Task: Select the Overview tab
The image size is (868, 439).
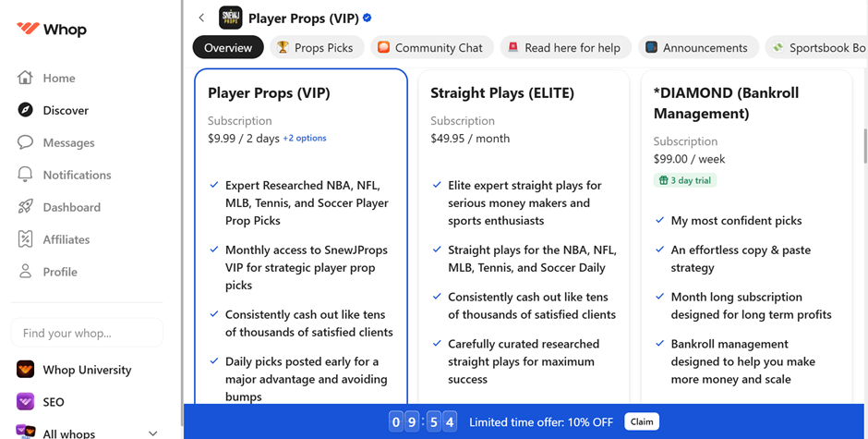Action: click(228, 48)
